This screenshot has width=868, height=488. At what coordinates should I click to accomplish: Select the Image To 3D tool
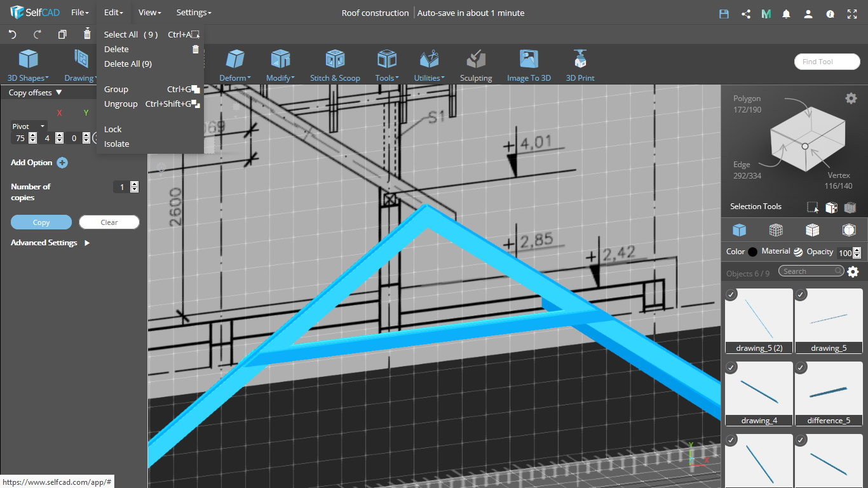pos(529,65)
